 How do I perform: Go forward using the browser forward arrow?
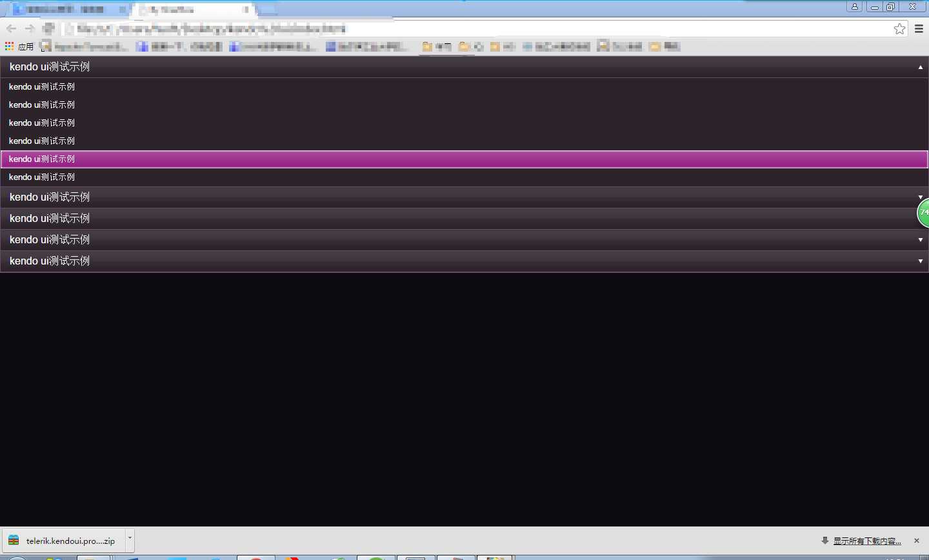pyautogui.click(x=30, y=28)
